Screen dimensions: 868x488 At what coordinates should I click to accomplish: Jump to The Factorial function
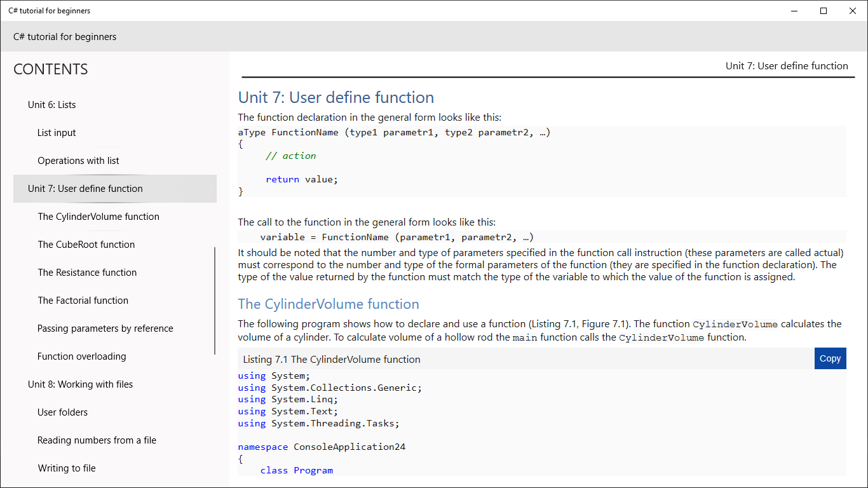pyautogui.click(x=83, y=301)
